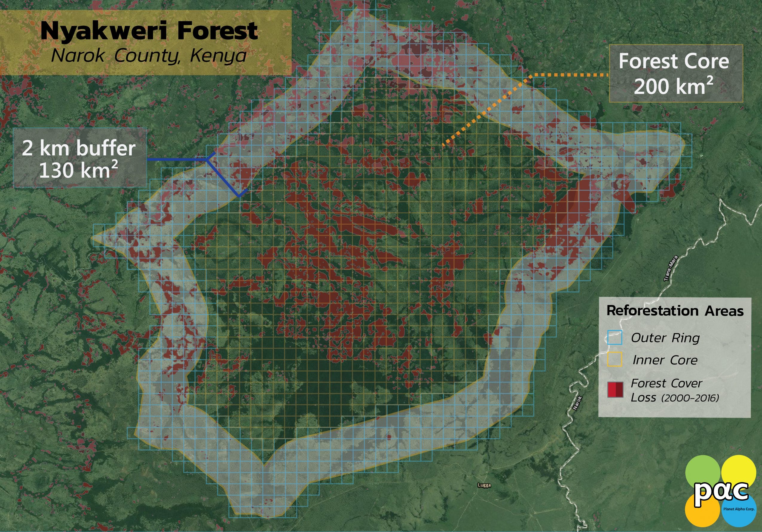The image size is (762, 532).
Task: Click the red Forest Cover Loss swatch
Action: coord(615,390)
